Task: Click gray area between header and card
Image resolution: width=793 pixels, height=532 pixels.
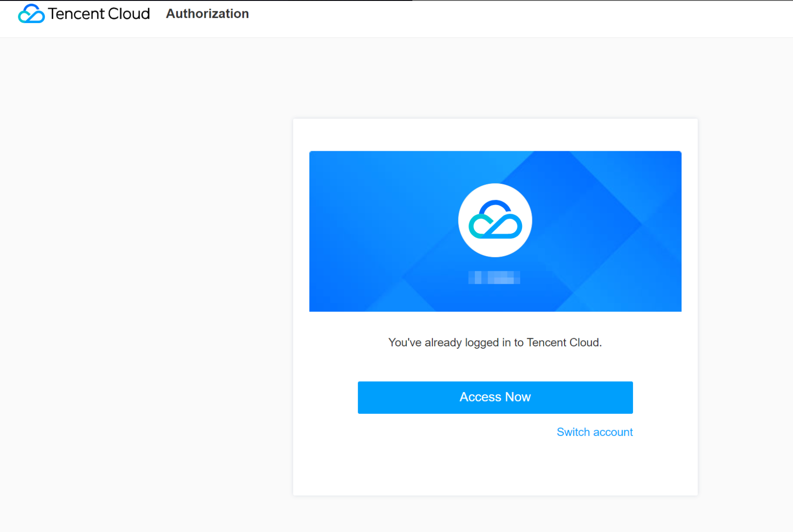Action: (x=495, y=77)
